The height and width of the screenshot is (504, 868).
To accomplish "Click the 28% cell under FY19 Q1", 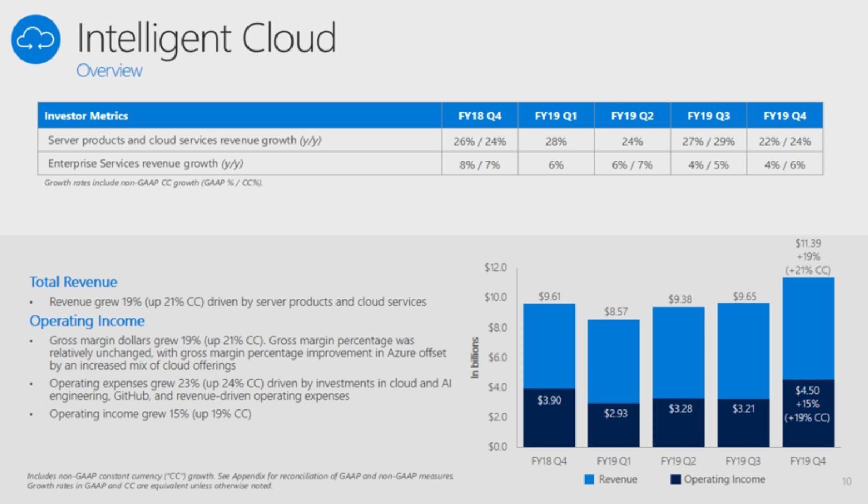I will [556, 141].
